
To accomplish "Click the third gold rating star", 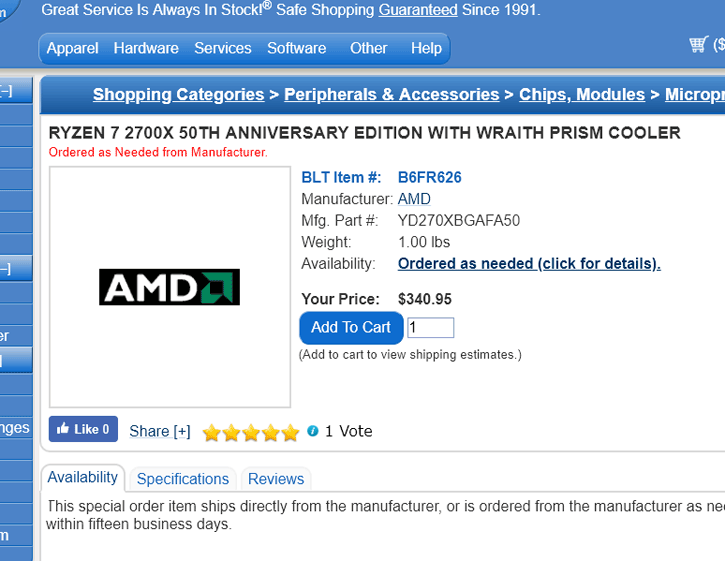I will pyautogui.click(x=251, y=433).
